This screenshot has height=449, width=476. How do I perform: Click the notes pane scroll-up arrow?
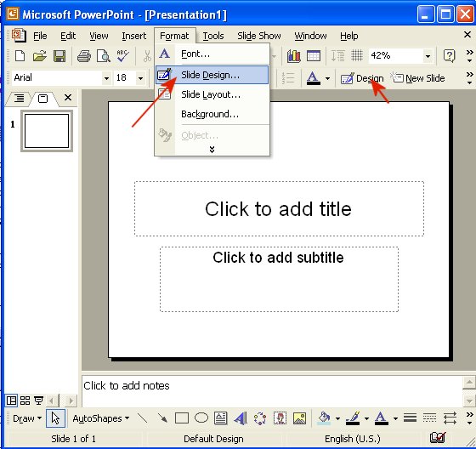(x=469, y=382)
